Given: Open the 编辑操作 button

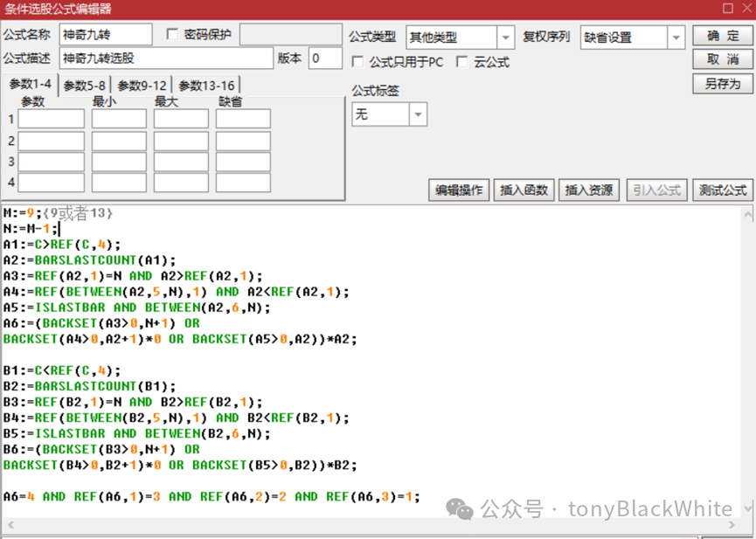Looking at the screenshot, I should point(459,190).
